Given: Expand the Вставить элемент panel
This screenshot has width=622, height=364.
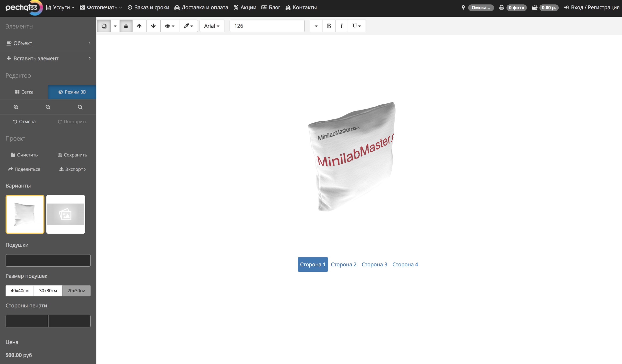Looking at the screenshot, I should pos(48,59).
